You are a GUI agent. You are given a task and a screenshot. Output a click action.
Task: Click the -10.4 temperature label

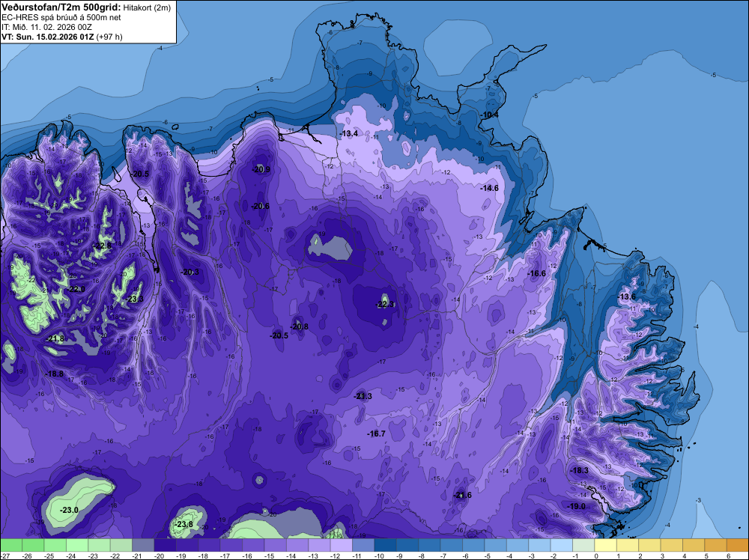[x=489, y=115]
